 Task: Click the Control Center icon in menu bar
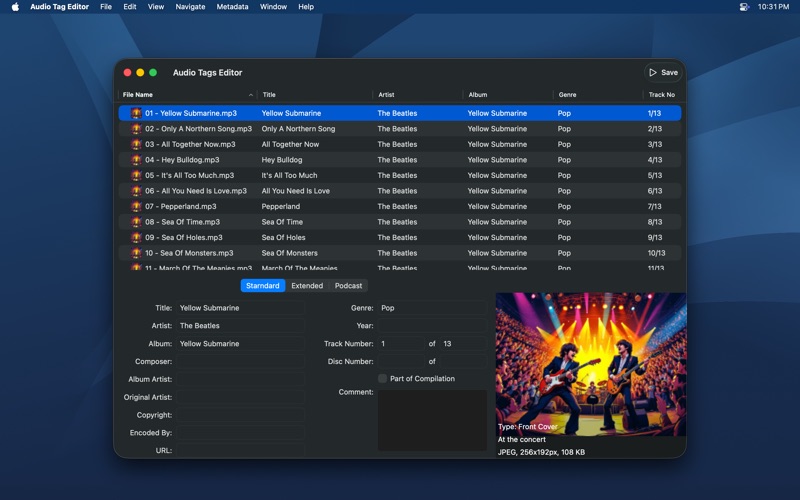click(744, 7)
